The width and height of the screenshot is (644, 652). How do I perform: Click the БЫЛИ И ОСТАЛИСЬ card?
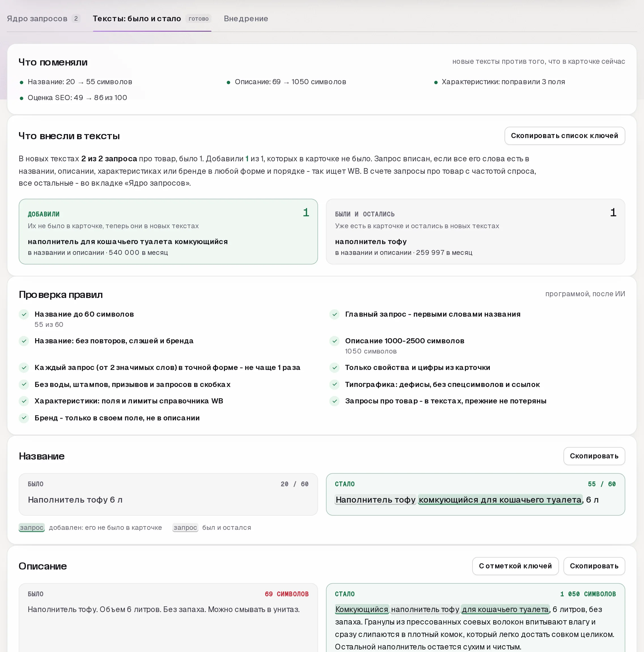pyautogui.click(x=475, y=232)
